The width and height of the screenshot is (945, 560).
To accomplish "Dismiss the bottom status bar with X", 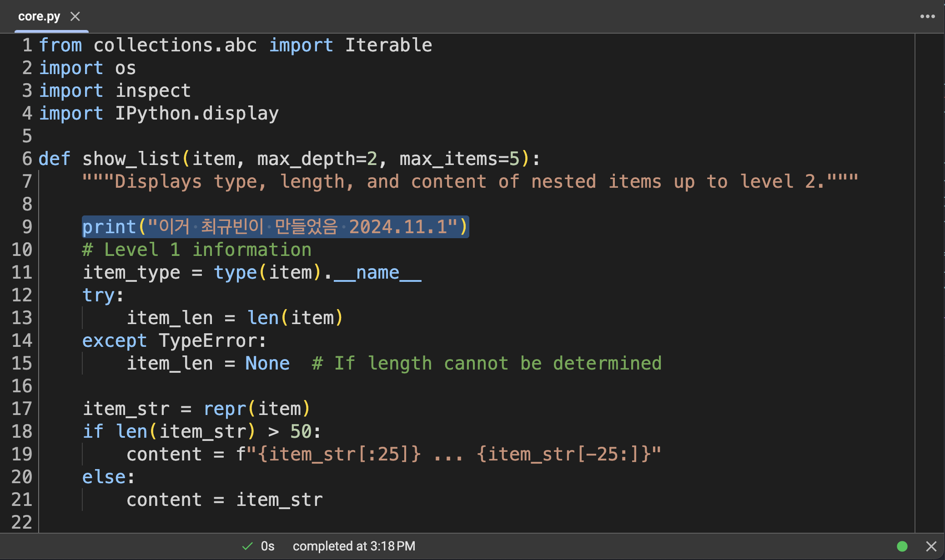I will 931,546.
